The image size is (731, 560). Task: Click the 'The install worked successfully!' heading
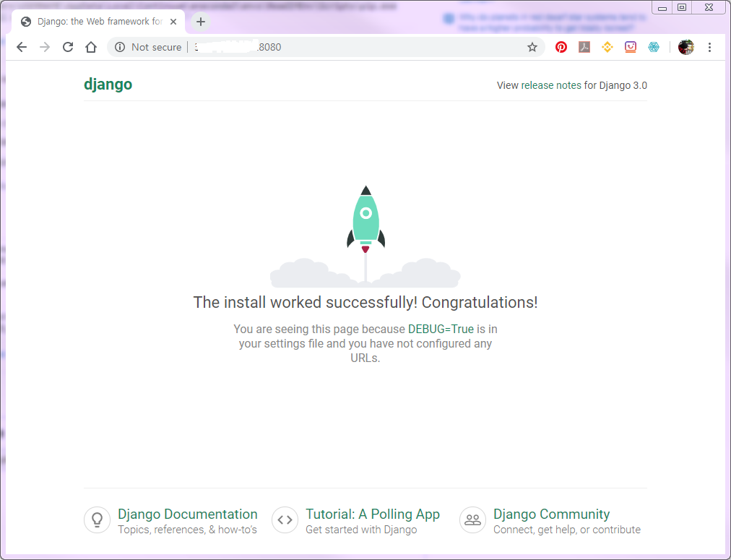pyautogui.click(x=365, y=302)
